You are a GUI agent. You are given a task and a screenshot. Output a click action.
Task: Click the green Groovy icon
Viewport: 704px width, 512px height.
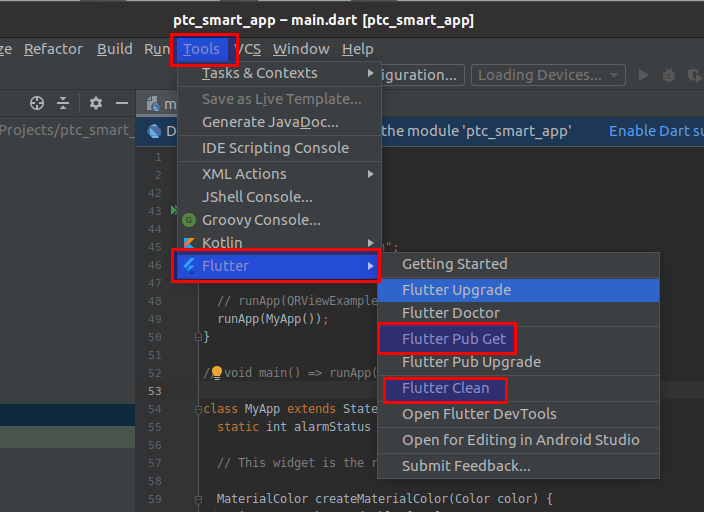(189, 220)
